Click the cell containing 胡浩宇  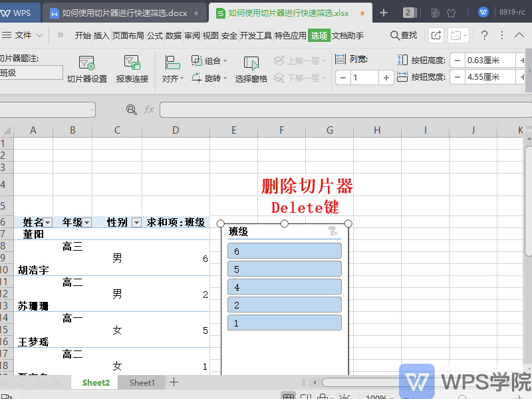(x=33, y=270)
